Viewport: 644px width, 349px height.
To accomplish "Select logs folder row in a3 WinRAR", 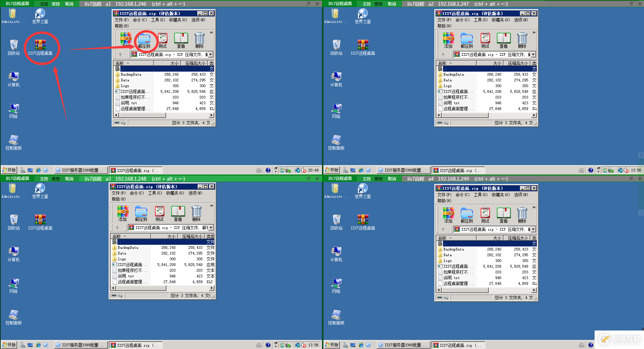I will point(163,259).
